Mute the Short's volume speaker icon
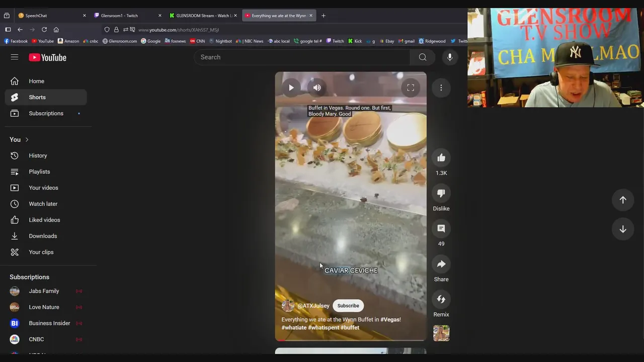This screenshot has width=644, height=362. pos(317,88)
